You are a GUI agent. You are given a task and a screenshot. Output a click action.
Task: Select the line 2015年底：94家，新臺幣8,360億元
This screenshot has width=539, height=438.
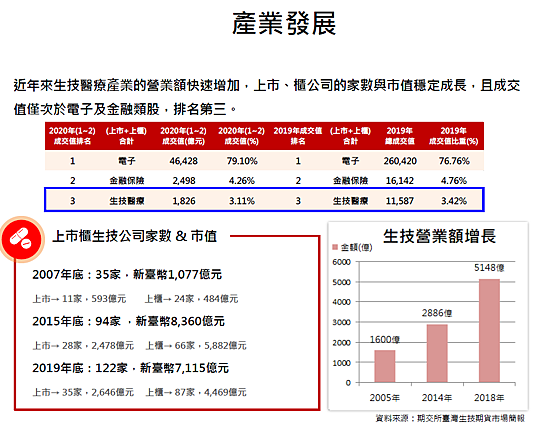(x=129, y=321)
